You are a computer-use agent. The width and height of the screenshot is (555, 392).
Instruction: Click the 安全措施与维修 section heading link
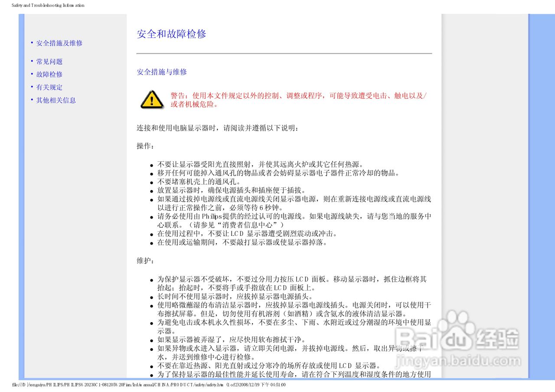162,72
